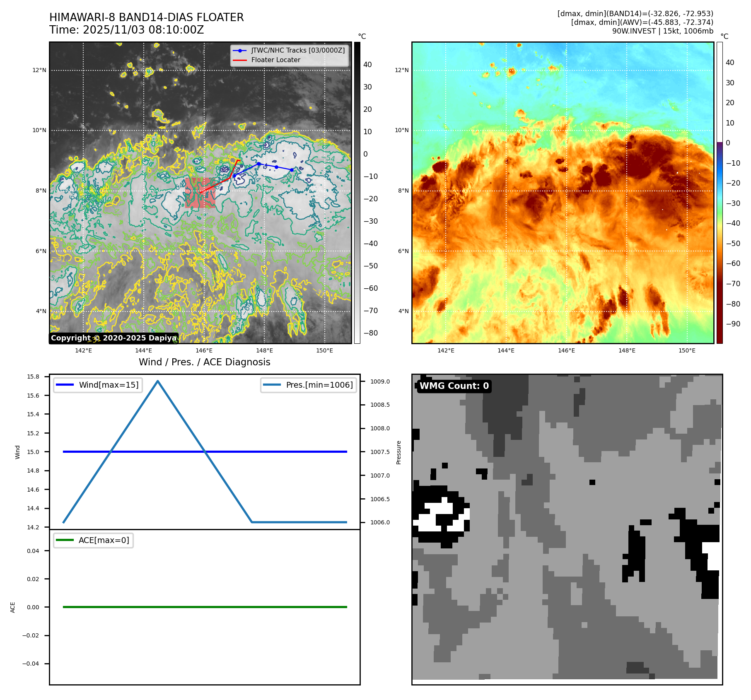
Task: Click the Pres.[min=1006] legend box
Action: pyautogui.click(x=309, y=385)
